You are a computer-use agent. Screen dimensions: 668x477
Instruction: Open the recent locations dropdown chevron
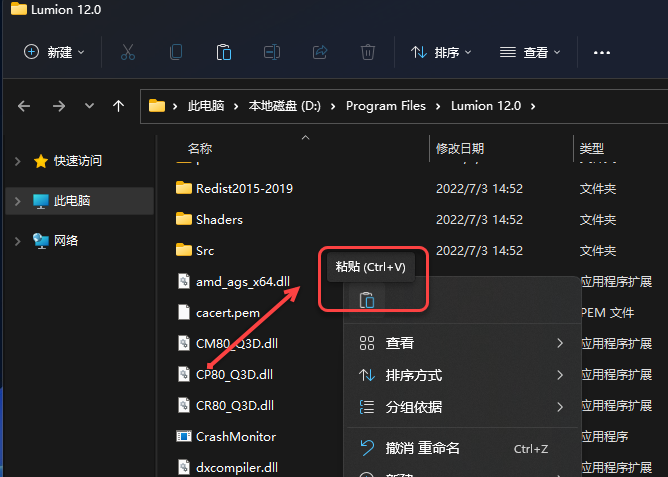(x=89, y=106)
